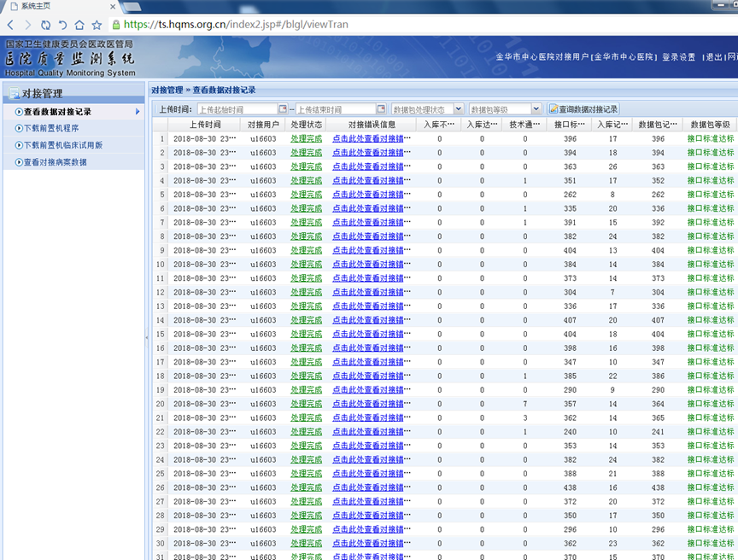Click 接口标准达标 grade in row 3
738x560 pixels.
coord(711,166)
